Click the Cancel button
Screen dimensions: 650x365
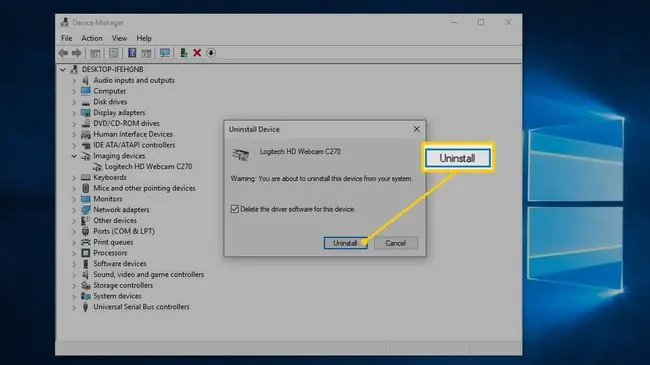pyautogui.click(x=395, y=243)
